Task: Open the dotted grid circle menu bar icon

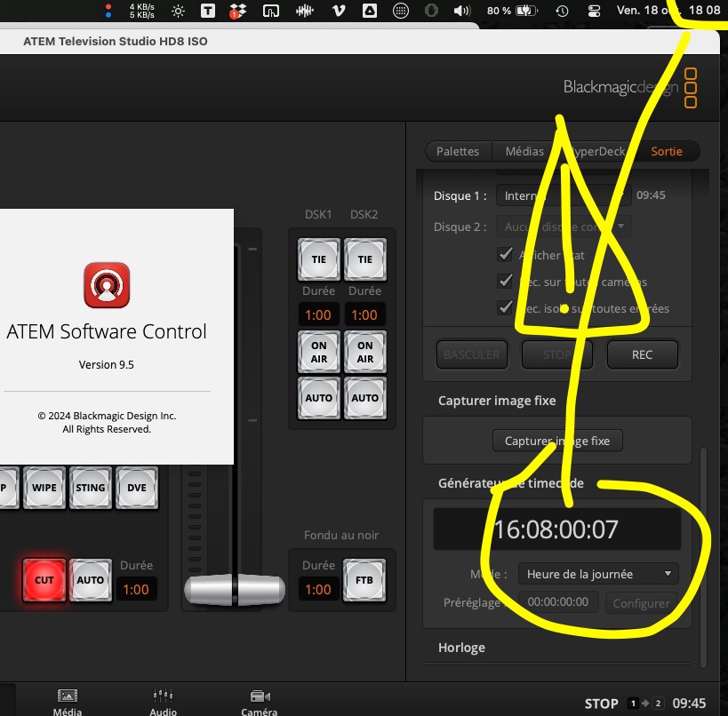Action: pos(401,11)
